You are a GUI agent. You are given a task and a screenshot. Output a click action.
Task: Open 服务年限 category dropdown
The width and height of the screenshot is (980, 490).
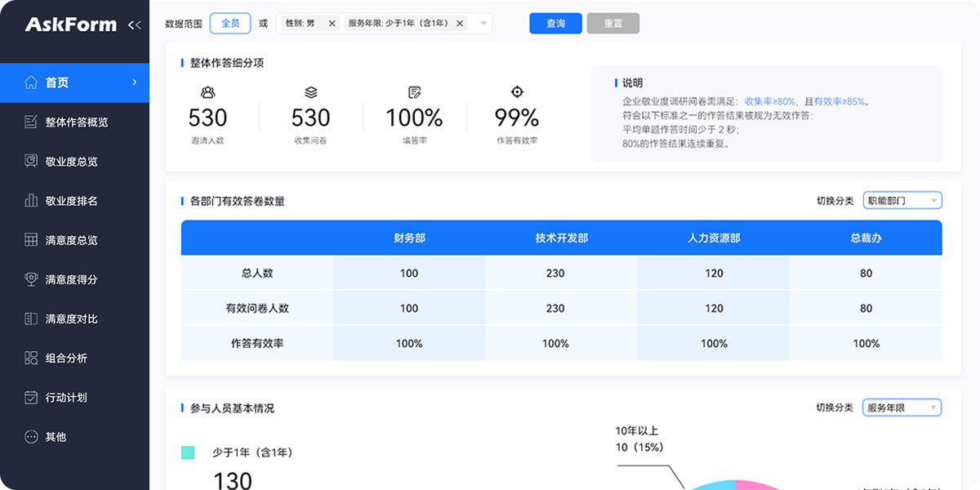[902, 408]
